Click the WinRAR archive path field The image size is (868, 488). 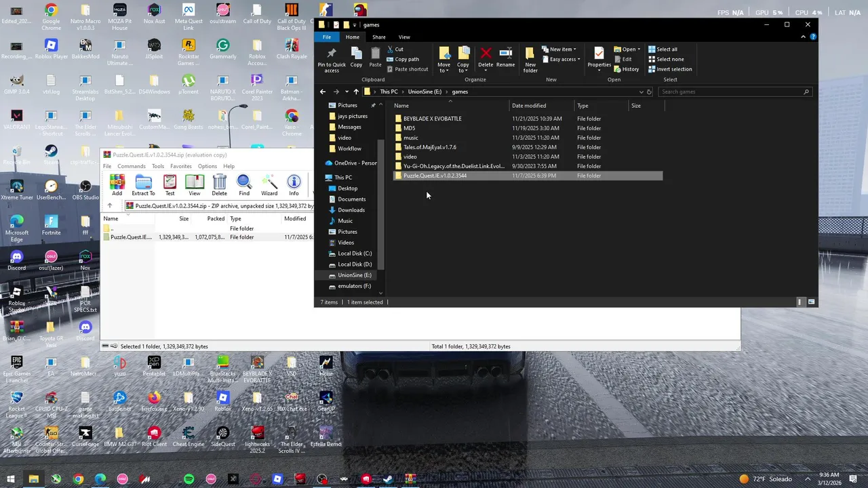coord(218,206)
